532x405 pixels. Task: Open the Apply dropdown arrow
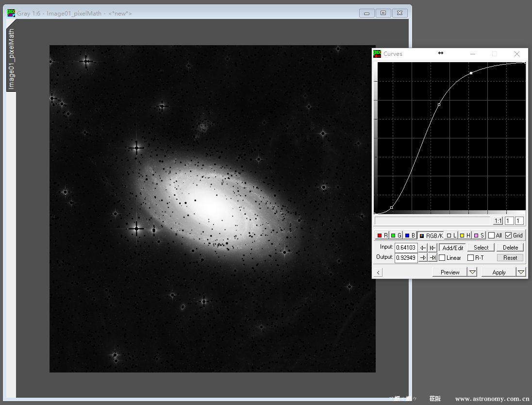pos(521,272)
